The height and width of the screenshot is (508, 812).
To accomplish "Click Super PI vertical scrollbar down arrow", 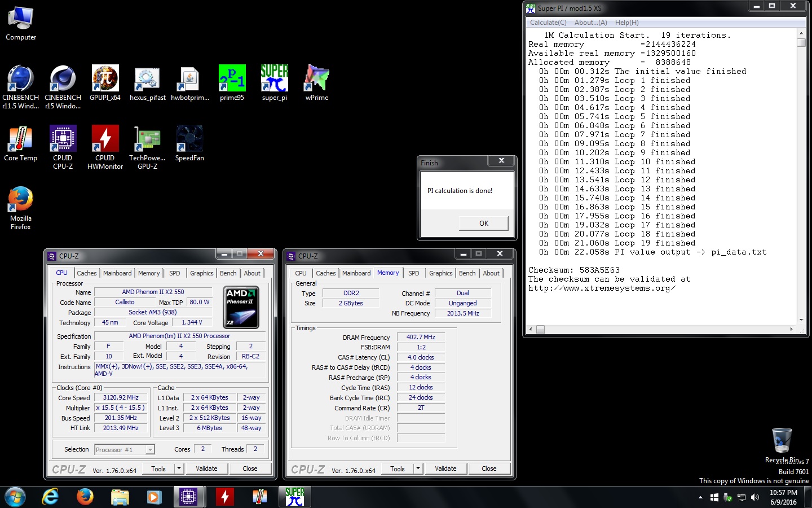I will [x=801, y=320].
